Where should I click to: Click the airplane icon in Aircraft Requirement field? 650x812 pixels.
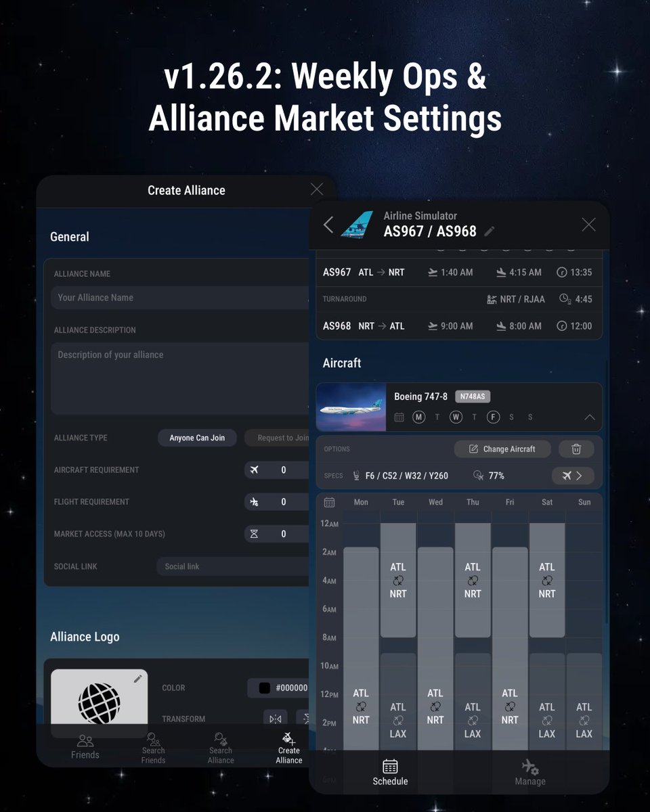(x=255, y=470)
